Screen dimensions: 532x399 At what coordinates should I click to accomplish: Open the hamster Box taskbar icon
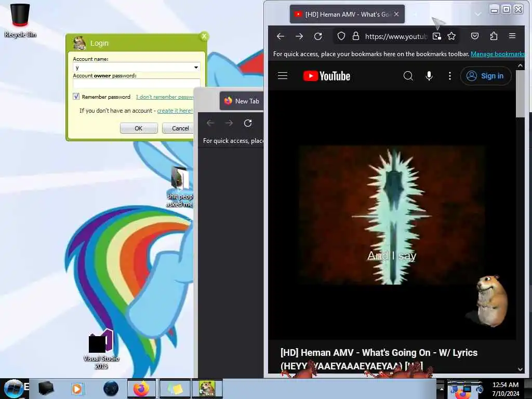207,389
